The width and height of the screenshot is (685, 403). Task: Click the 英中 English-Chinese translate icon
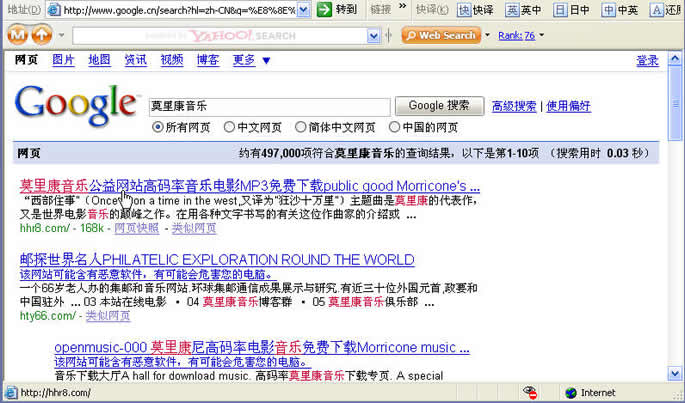click(512, 10)
